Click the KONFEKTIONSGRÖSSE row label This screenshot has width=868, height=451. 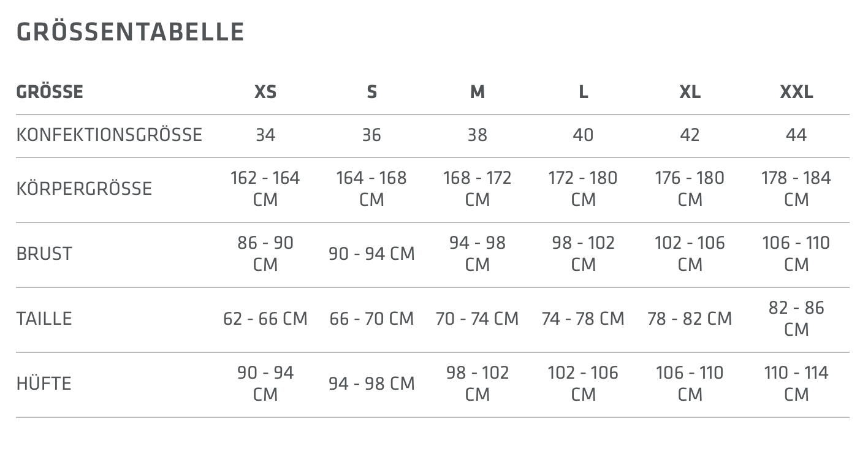pos(109,135)
